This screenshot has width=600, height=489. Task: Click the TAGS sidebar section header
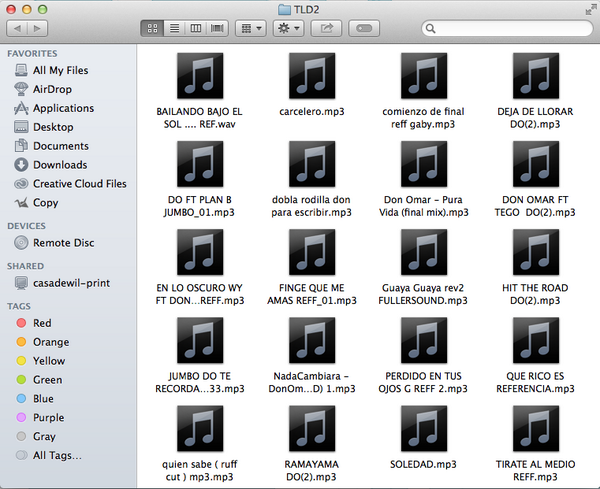(19, 306)
